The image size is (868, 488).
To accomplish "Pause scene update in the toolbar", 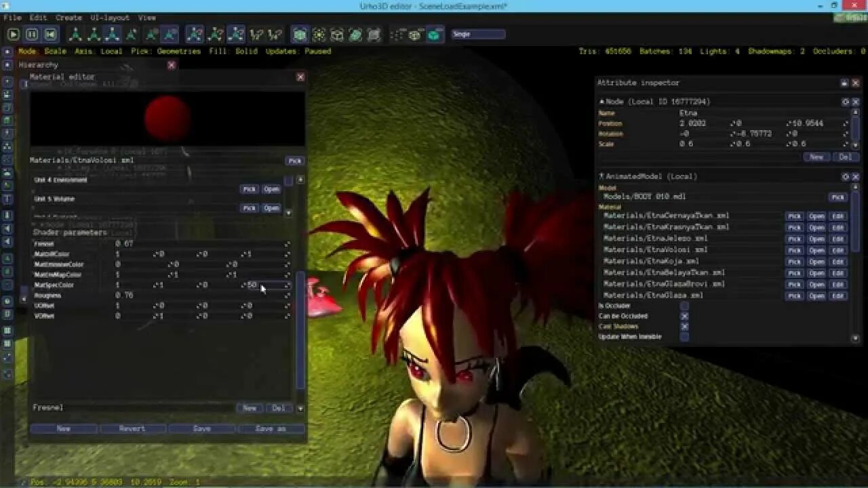I will [x=31, y=34].
